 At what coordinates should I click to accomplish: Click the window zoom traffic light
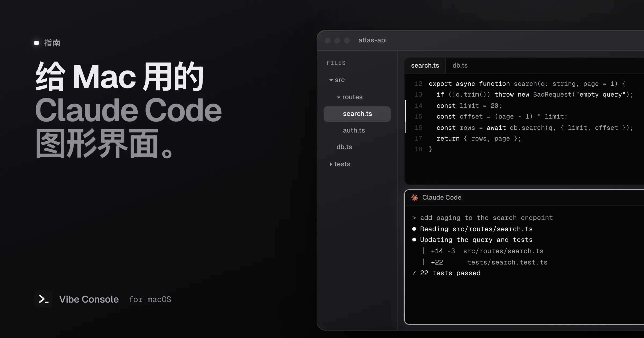tap(347, 41)
